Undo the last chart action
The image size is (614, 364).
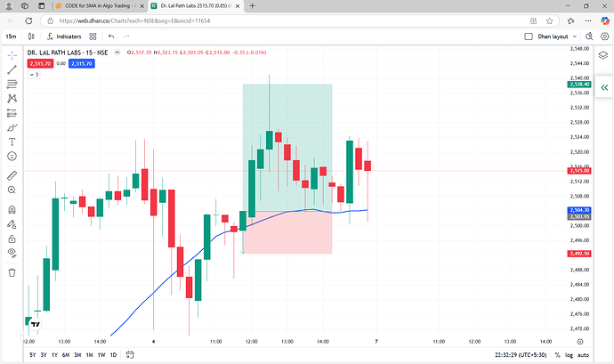111,36
